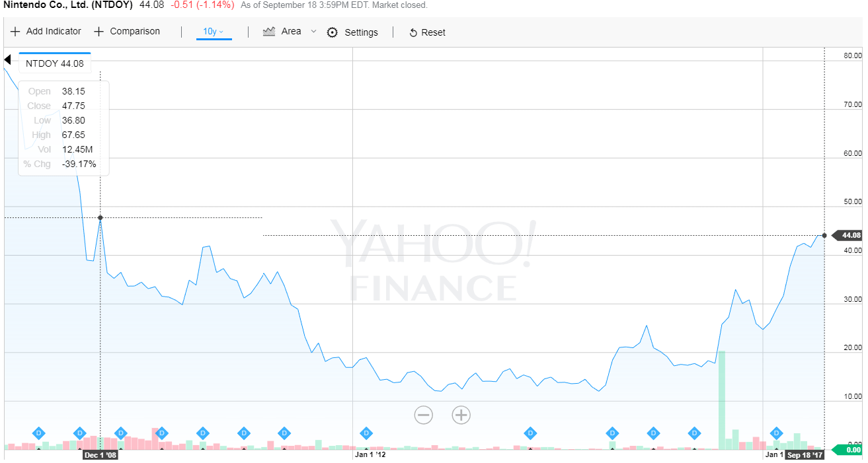Click the Reset circular-arrow icon
The height and width of the screenshot is (463, 868).
[x=413, y=32]
